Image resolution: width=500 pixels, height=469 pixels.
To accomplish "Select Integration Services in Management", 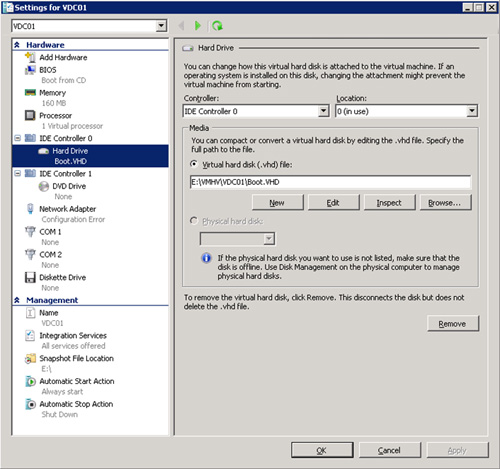I will (73, 336).
